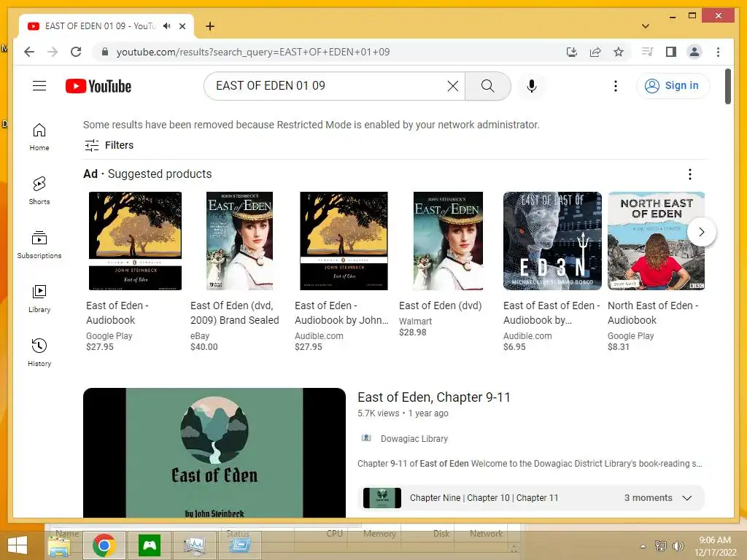747x560 pixels.
Task: Open Chrome profile avatar
Action: 694,52
